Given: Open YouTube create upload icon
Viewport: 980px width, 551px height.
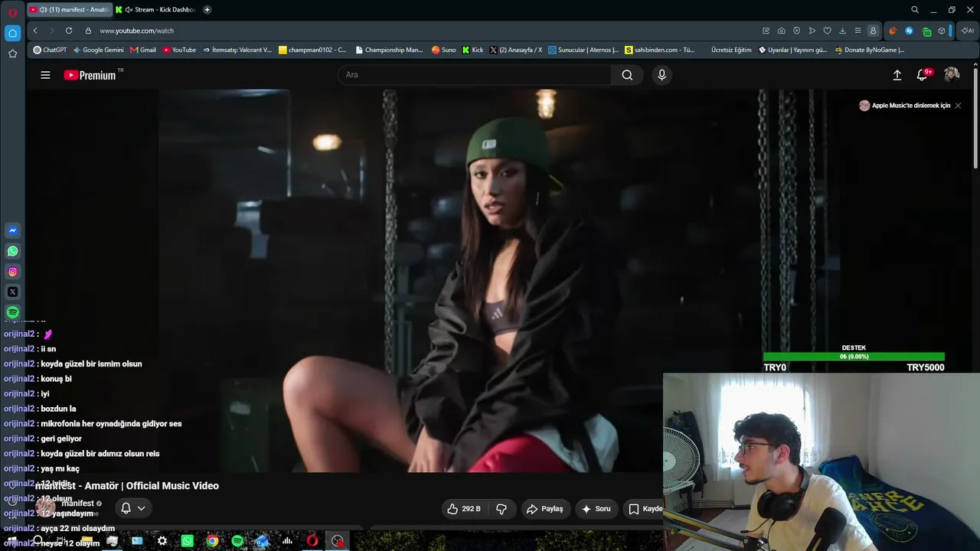Looking at the screenshot, I should 897,75.
